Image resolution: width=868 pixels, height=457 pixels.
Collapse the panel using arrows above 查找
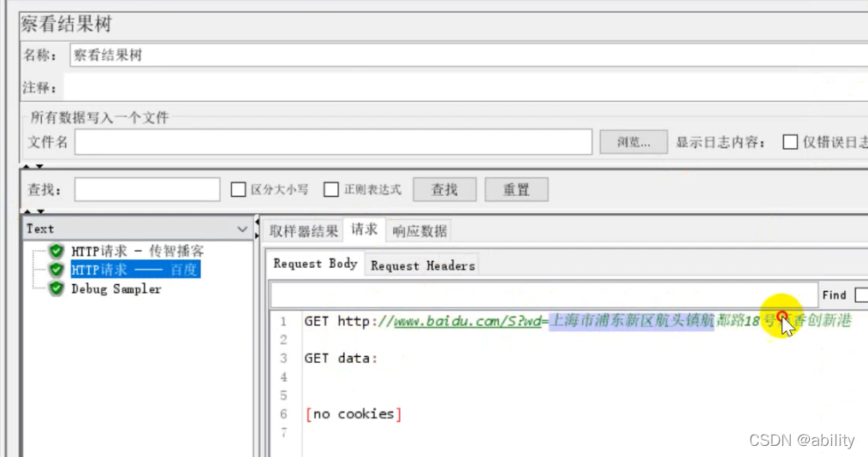33,166
